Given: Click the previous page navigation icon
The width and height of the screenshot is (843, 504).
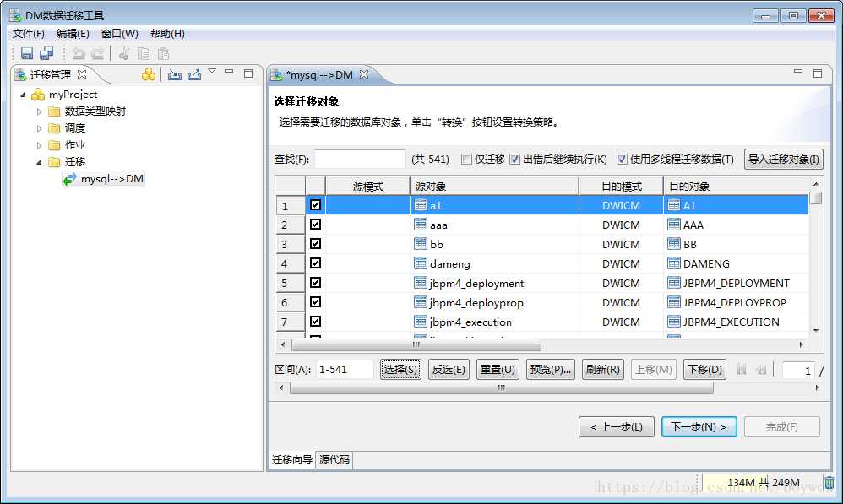Looking at the screenshot, I should [761, 370].
